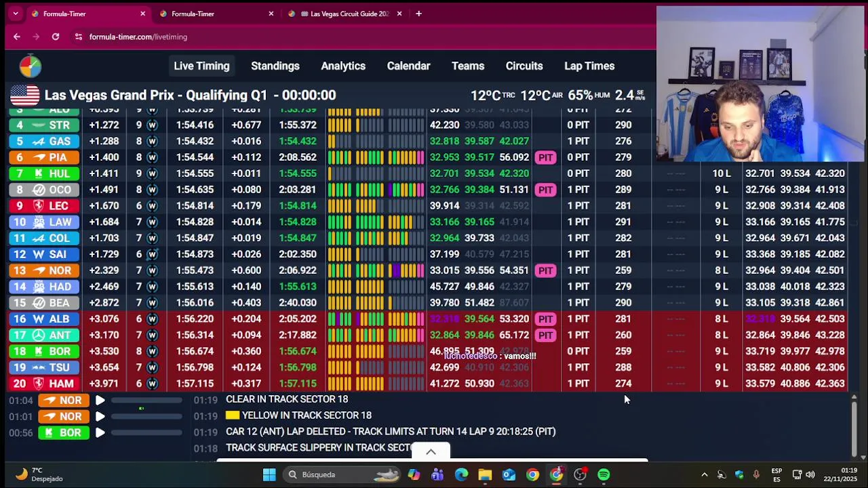Click the Formula-Timer stopwatch logo

(x=30, y=66)
